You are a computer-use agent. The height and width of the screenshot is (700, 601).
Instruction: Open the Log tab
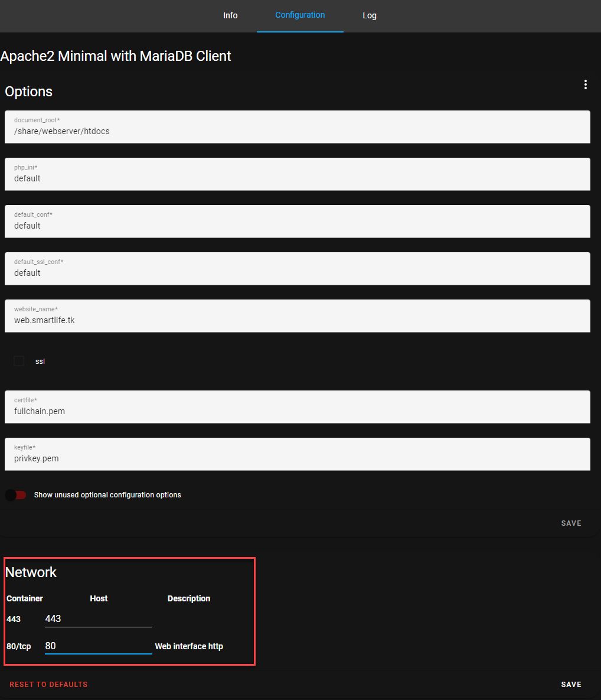[370, 16]
